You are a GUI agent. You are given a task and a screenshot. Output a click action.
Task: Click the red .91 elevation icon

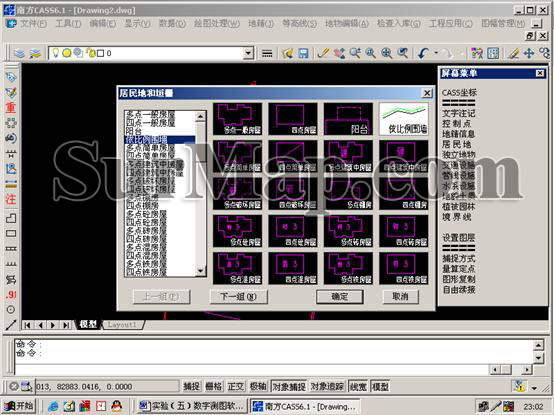coord(11,295)
